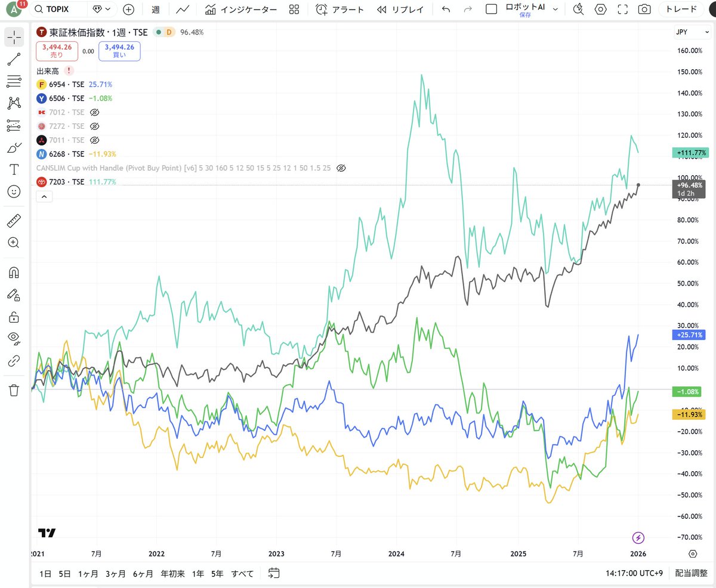This screenshot has width=716, height=588.
Task: Take a snapshot with camera icon
Action: 644,10
